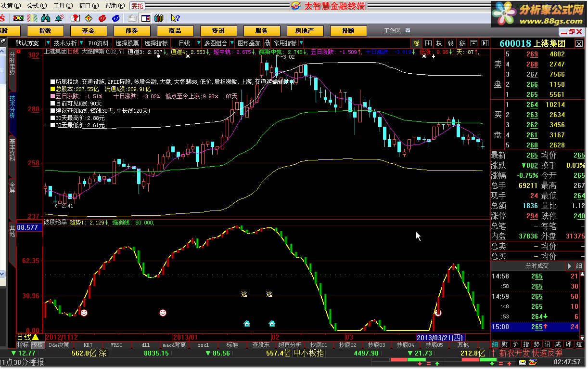Switch to the 超赢分析 indicator tab
Image resolution: width=588 pixels, height=369 pixels.
click(290, 345)
